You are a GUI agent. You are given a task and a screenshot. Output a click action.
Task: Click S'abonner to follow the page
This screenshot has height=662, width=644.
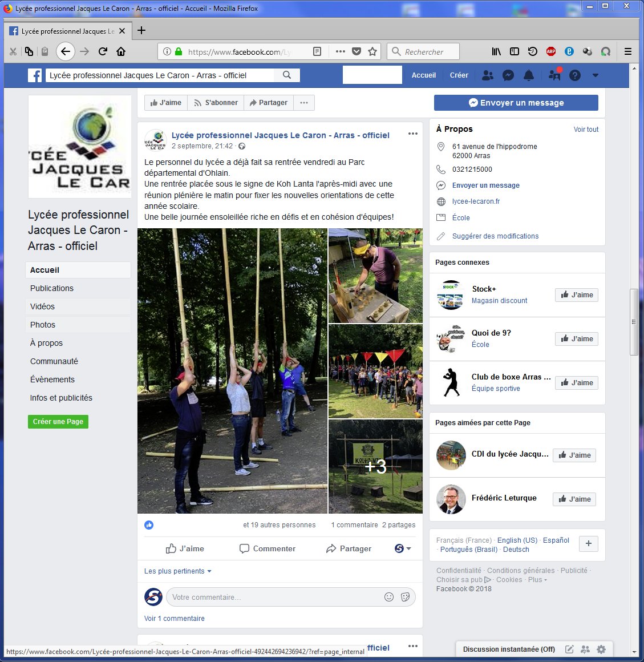coord(216,103)
